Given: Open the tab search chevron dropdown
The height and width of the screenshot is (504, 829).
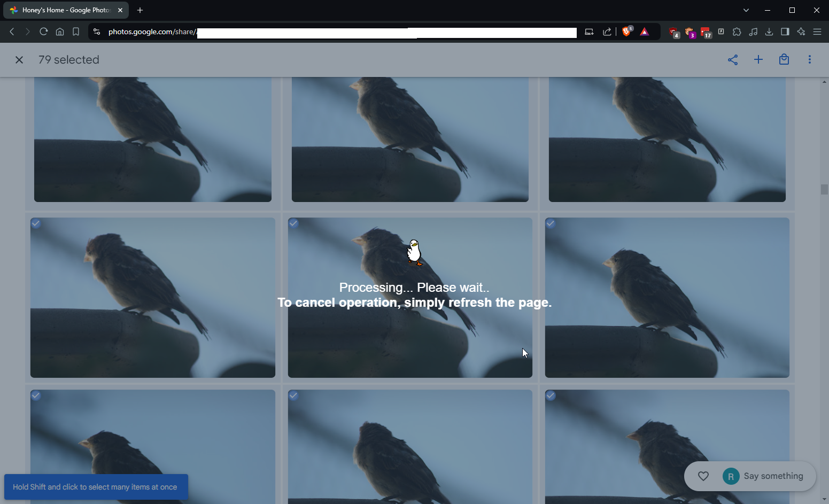Looking at the screenshot, I should [x=746, y=10].
